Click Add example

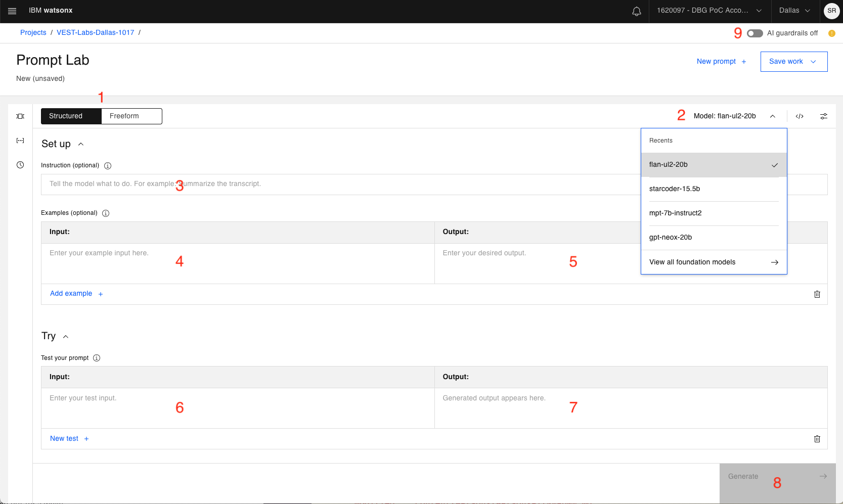coord(76,294)
